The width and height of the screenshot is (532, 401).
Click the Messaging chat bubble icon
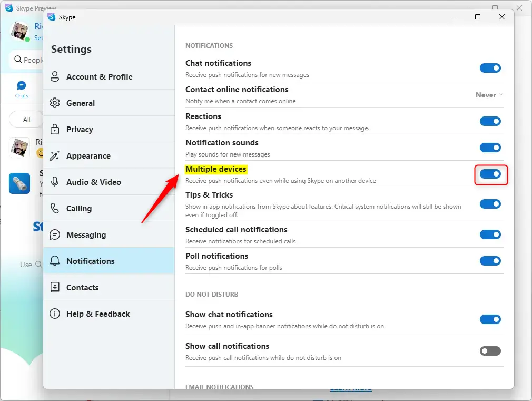click(x=55, y=234)
